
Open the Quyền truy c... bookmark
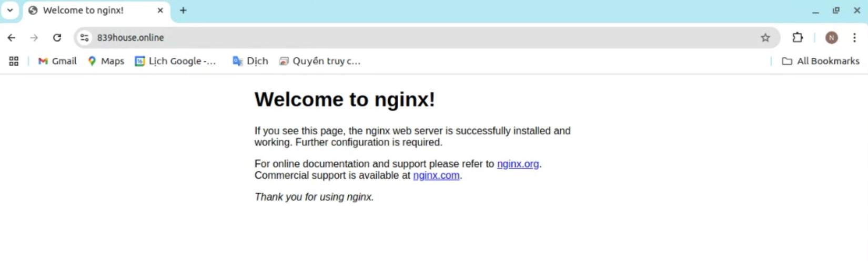(320, 61)
